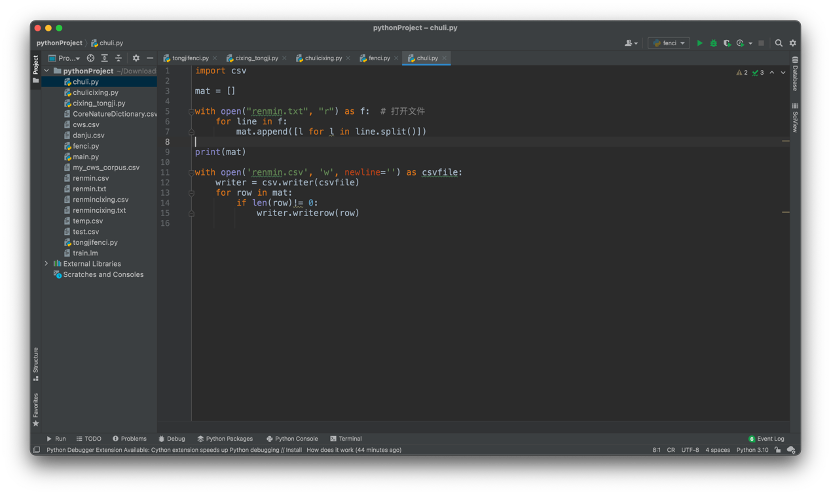Screen dimensions: 832x496
Task: Close the chuli.py editor tab
Action: coord(445,58)
